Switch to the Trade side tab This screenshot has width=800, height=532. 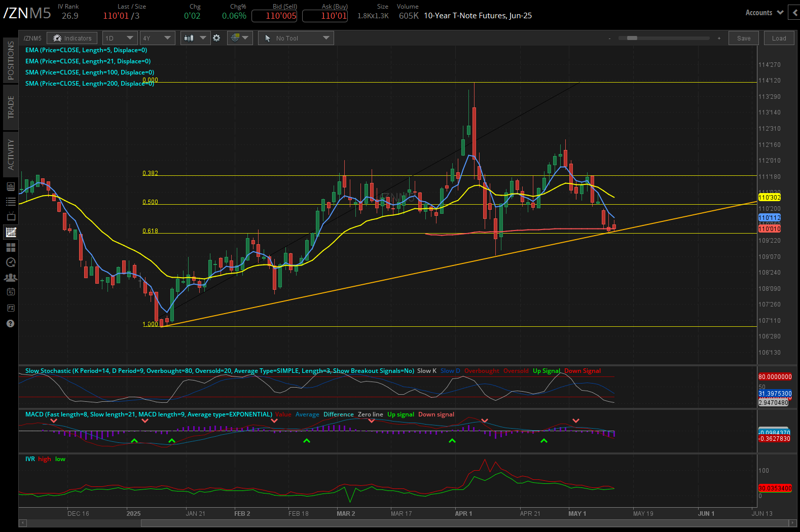click(x=11, y=107)
